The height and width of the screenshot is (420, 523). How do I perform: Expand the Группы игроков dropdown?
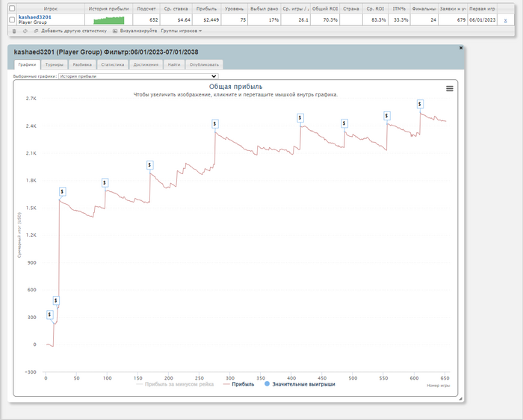tap(182, 31)
